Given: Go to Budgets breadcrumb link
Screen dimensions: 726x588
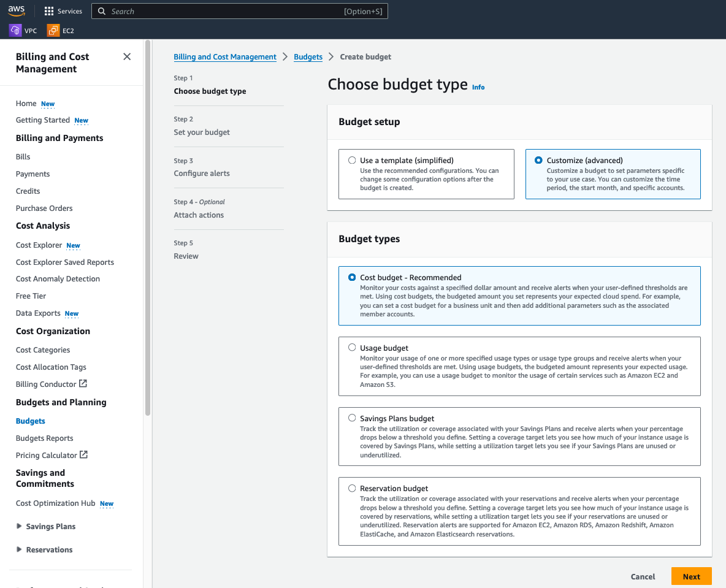Looking at the screenshot, I should 308,56.
